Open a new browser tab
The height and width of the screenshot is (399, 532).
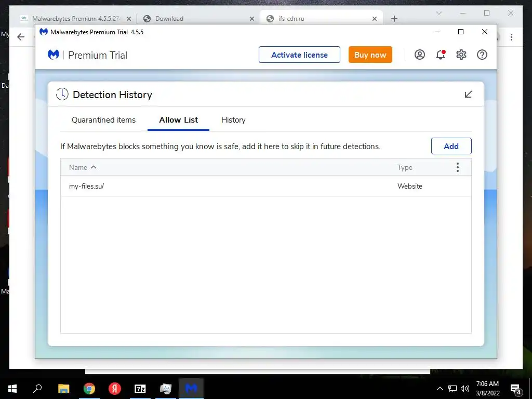tap(394, 19)
